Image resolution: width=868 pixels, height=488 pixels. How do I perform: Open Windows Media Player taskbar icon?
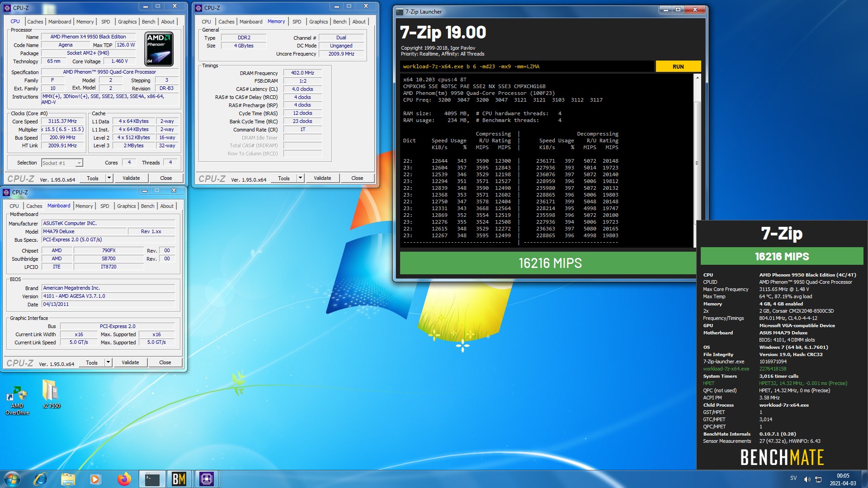tap(95, 479)
